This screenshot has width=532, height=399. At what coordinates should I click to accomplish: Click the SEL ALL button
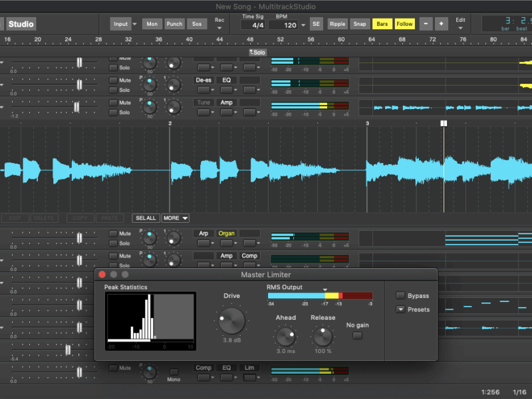pos(146,218)
